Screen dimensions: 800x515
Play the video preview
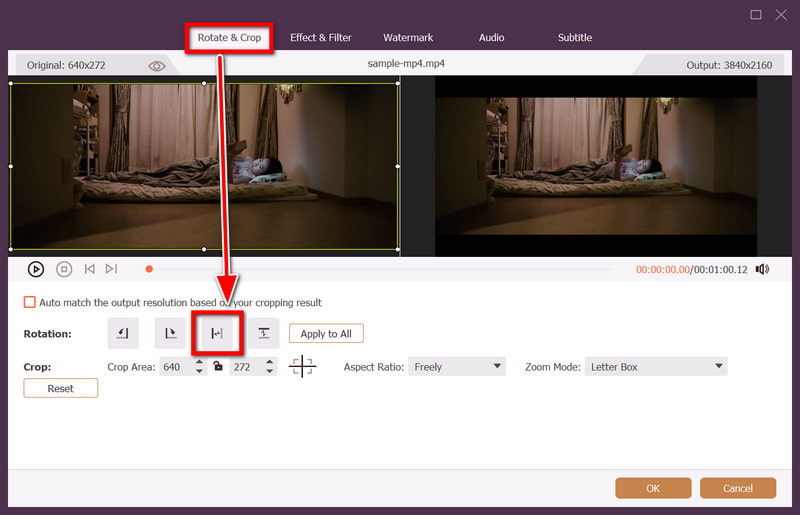(x=36, y=269)
